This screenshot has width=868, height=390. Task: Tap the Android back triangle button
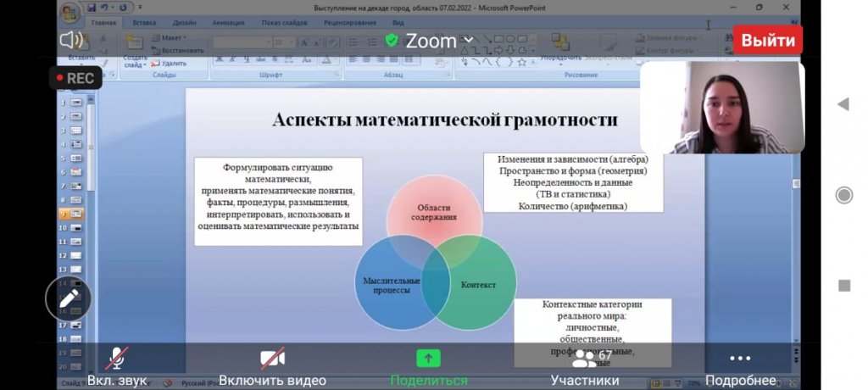843,104
